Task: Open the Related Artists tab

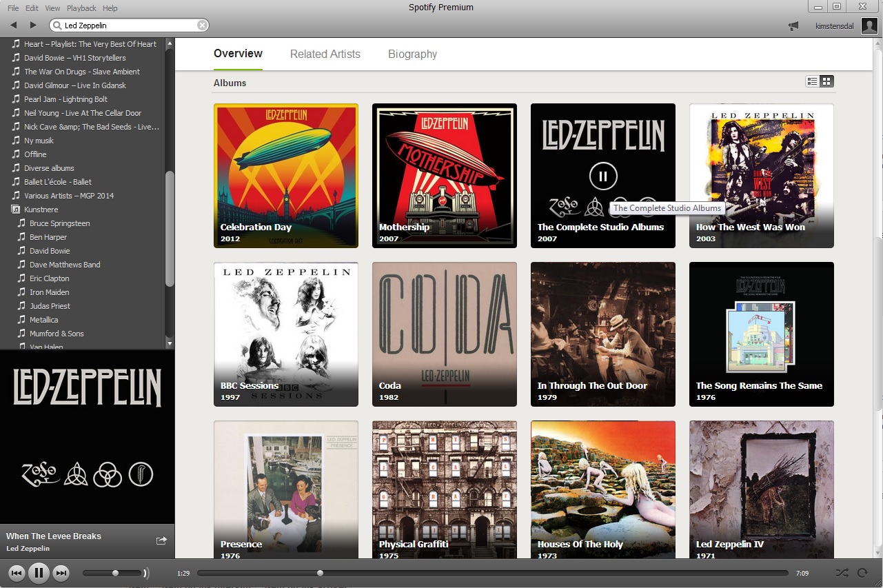Action: point(325,54)
